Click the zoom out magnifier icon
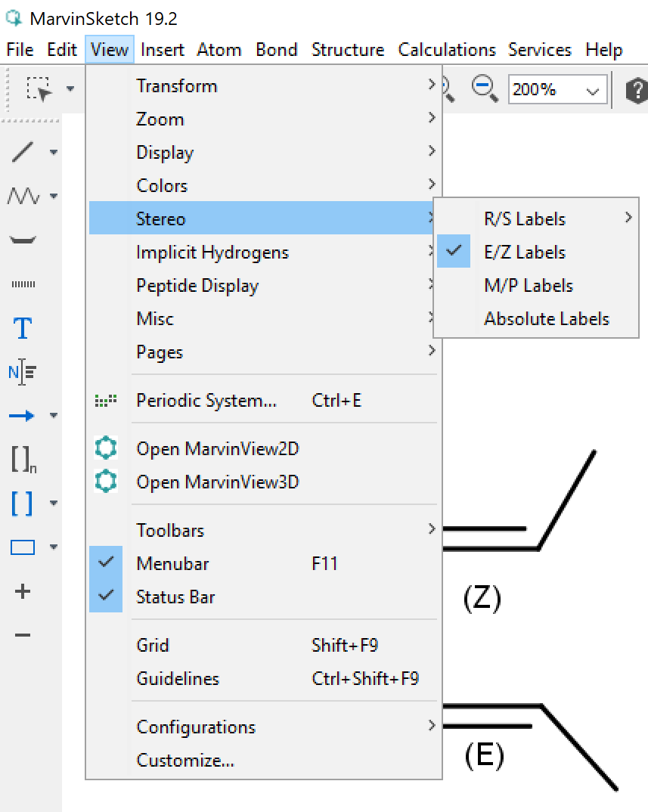The image size is (648, 812). tap(484, 89)
